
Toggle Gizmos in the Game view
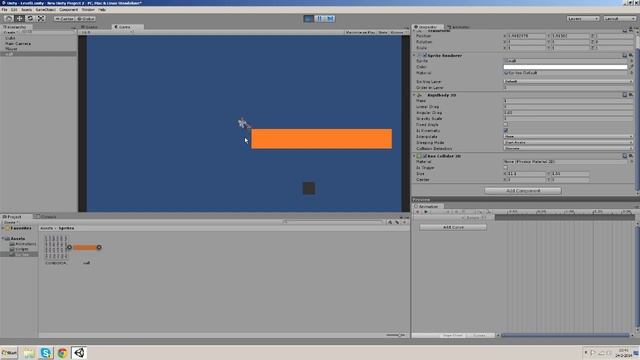[x=397, y=32]
